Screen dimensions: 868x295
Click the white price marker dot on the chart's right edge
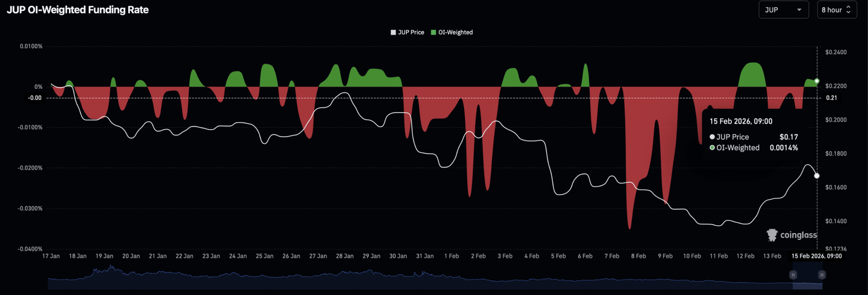[817, 176]
